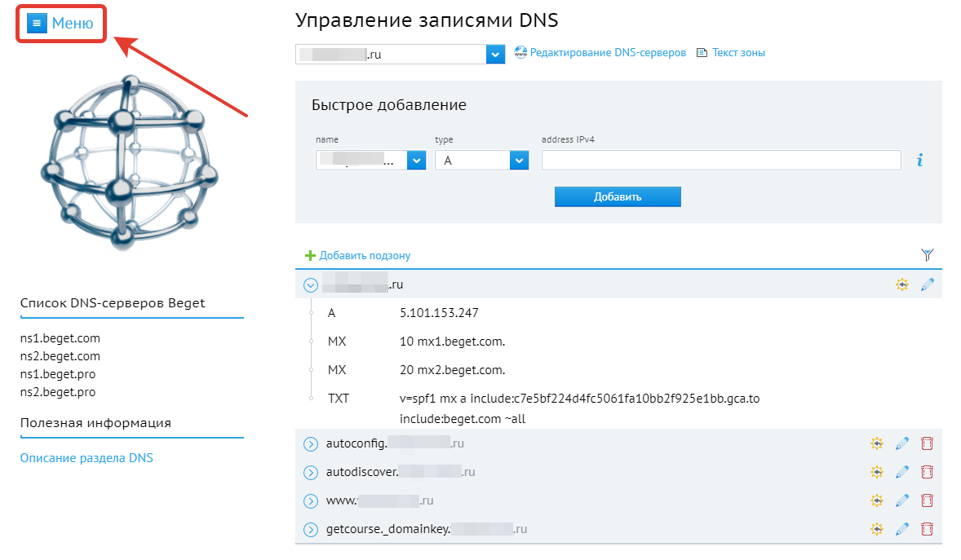Image resolution: width=961 pixels, height=560 pixels.
Task: Click the Управление записями DNS heading
Action: coord(427,20)
